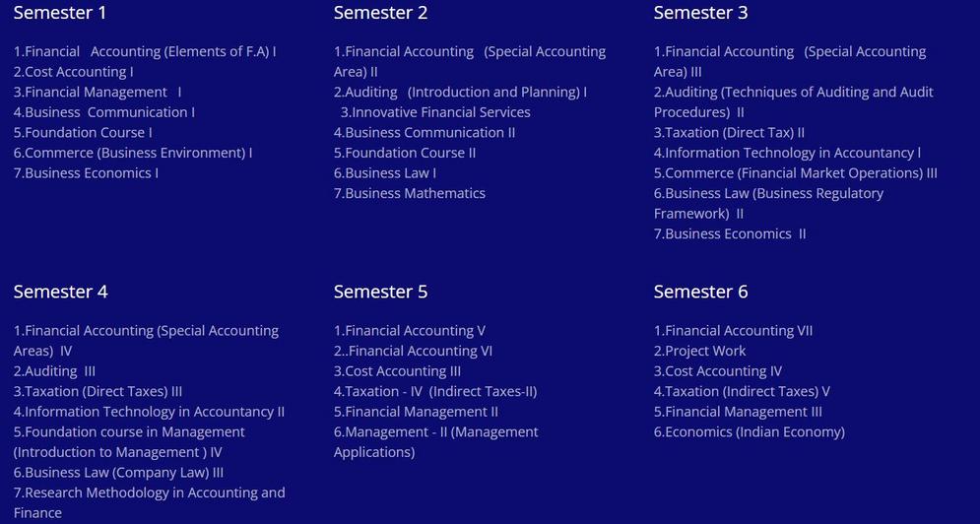Click Innovative Financial Services course
980x524 pixels.
[x=435, y=112]
